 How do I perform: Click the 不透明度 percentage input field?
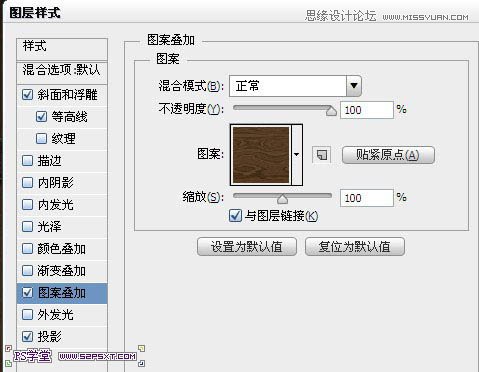367,110
